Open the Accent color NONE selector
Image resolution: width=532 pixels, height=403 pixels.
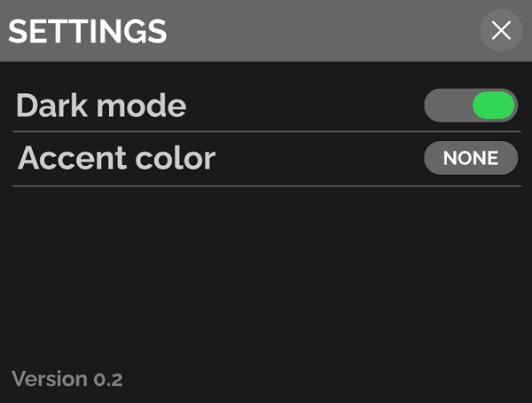tap(471, 158)
